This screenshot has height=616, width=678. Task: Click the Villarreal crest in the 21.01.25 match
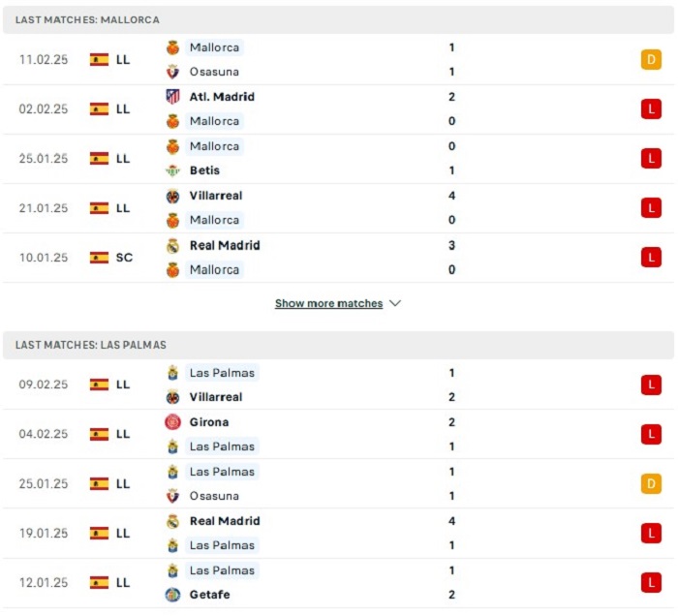(x=172, y=197)
